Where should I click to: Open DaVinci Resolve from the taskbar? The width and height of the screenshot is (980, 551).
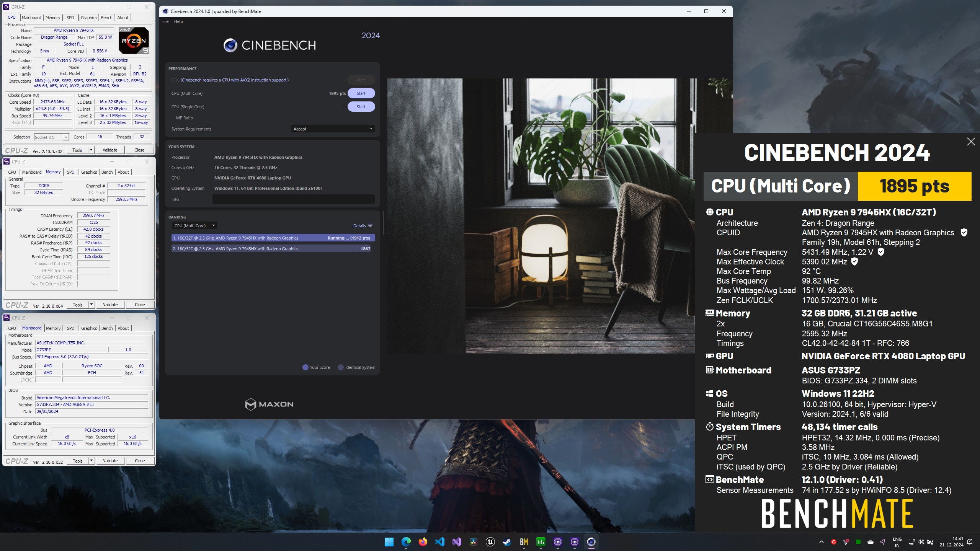click(x=473, y=542)
